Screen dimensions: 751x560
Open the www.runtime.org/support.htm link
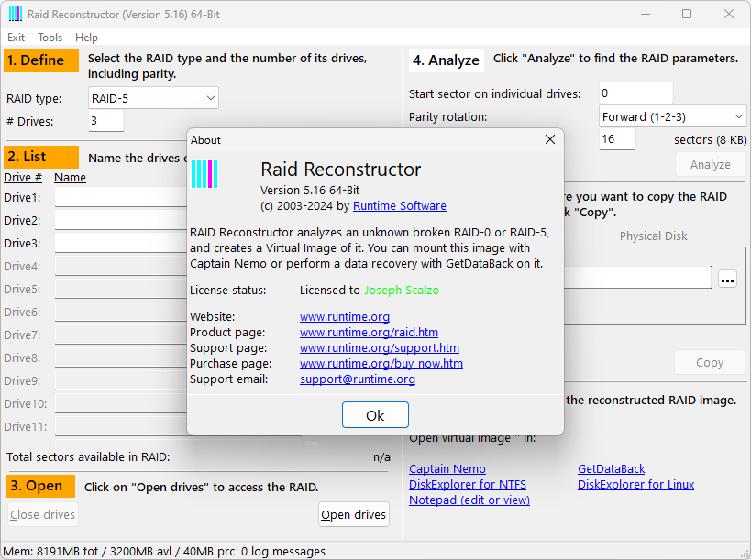click(380, 348)
